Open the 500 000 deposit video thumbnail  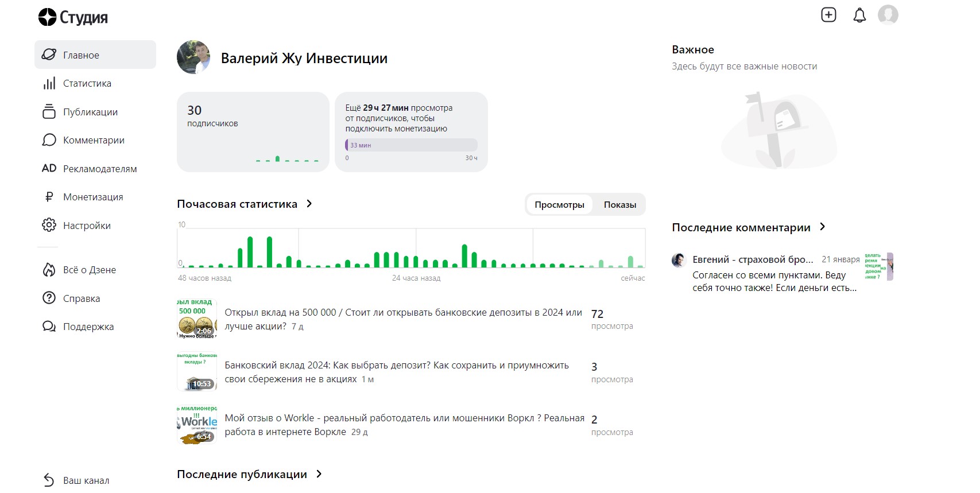pos(197,319)
